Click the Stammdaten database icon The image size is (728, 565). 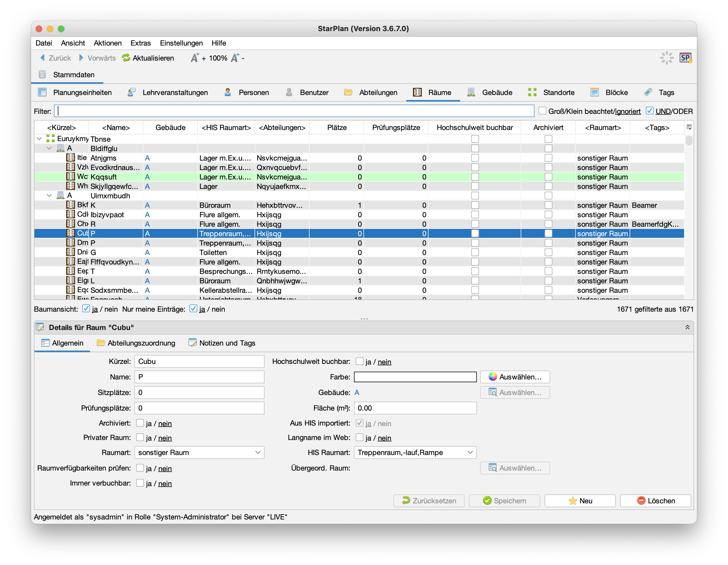click(x=42, y=75)
